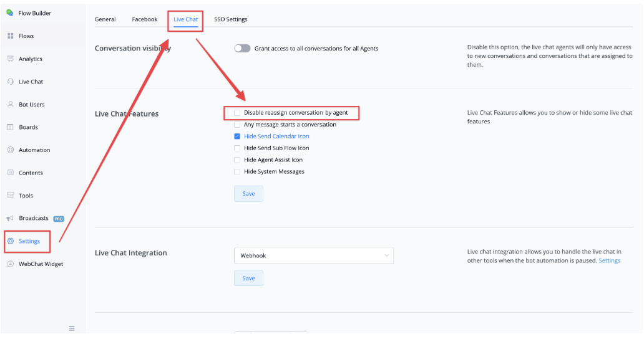Screen dimensions: 644x339
Task: Follow the Settings link in integration description
Action: pyautogui.click(x=610, y=260)
